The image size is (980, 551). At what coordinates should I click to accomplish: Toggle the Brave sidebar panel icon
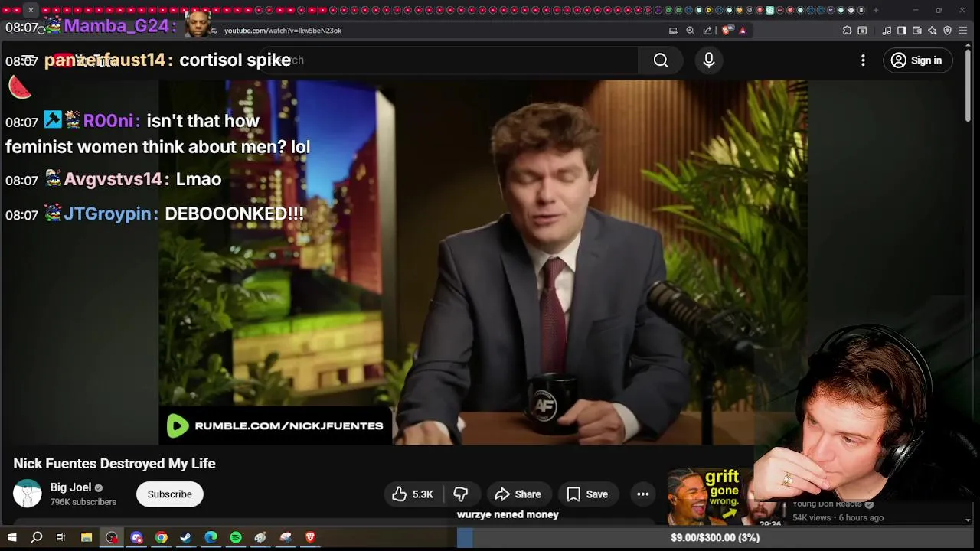(x=902, y=31)
